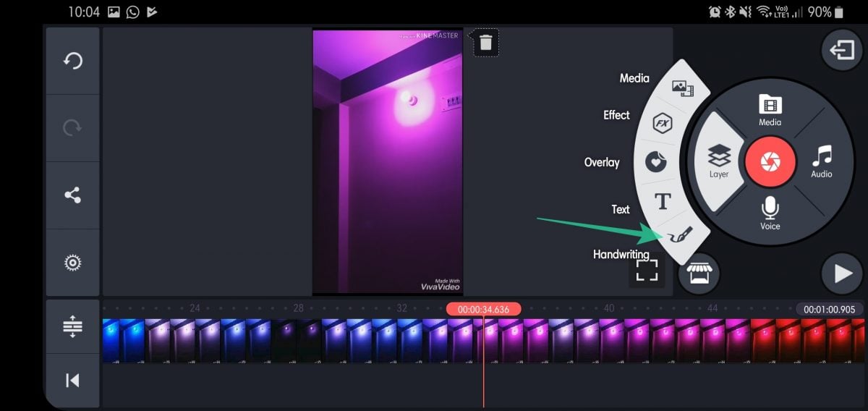868x411 pixels.
Task: Play the video preview
Action: coord(842,274)
